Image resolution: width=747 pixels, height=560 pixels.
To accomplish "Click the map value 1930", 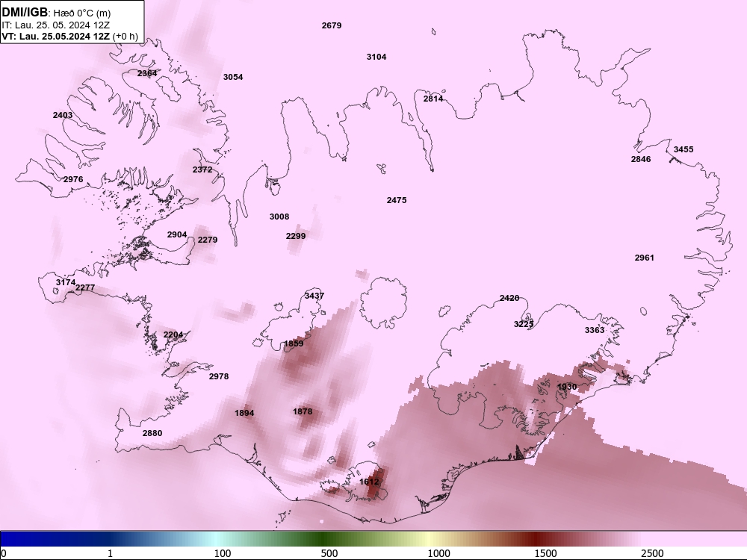I will point(568,387).
